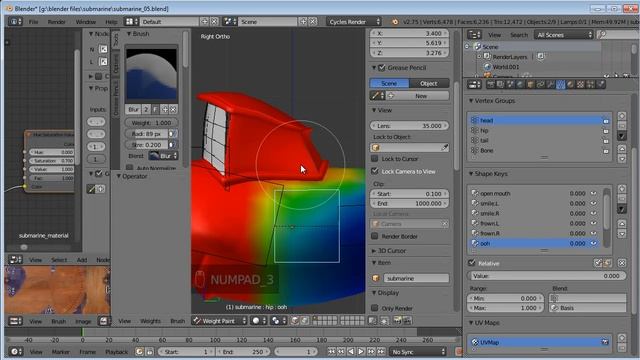Open the Cycles Render engine dropdown

(x=354, y=21)
